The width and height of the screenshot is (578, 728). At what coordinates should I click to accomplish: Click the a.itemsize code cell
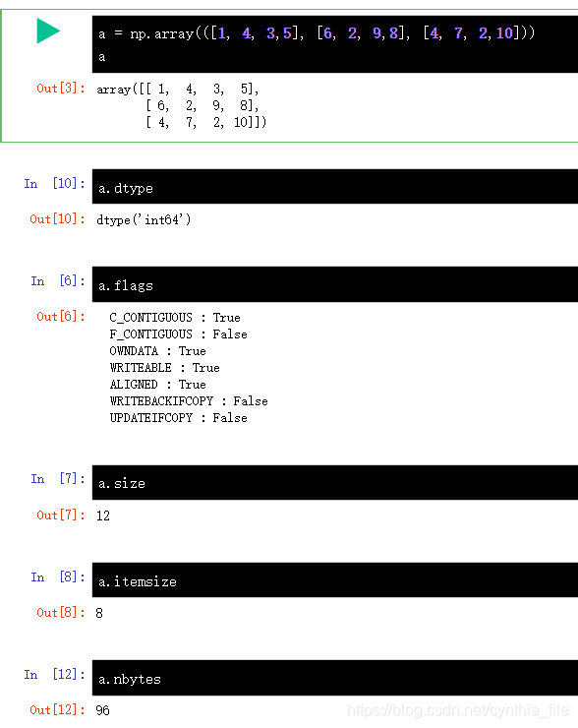[x=335, y=579]
